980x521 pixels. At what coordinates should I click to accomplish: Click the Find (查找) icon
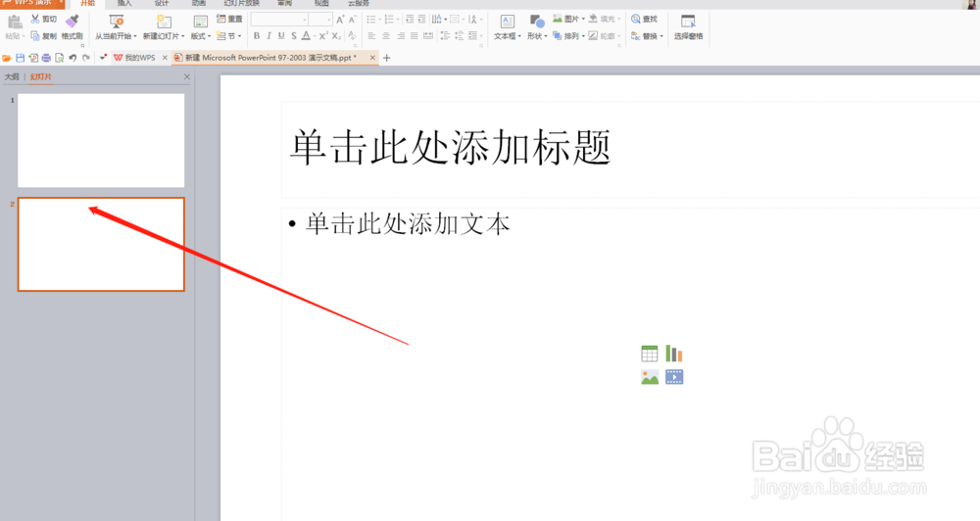[636, 19]
